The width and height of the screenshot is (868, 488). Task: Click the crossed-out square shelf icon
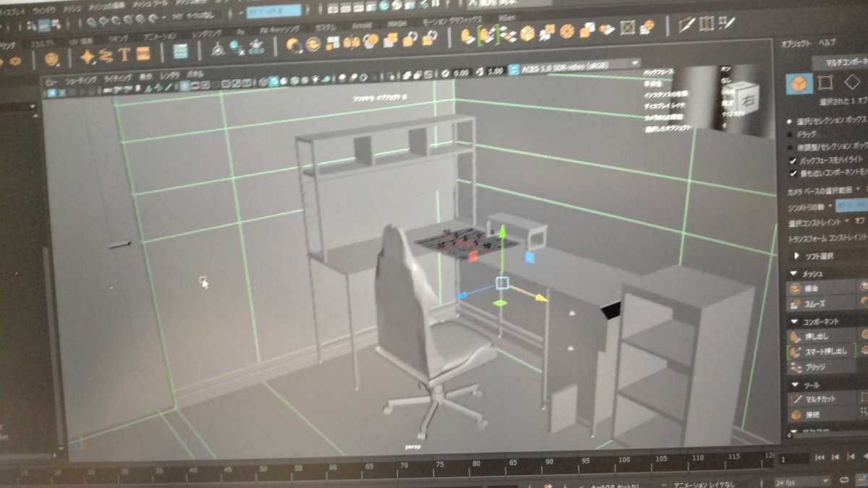pos(627,28)
